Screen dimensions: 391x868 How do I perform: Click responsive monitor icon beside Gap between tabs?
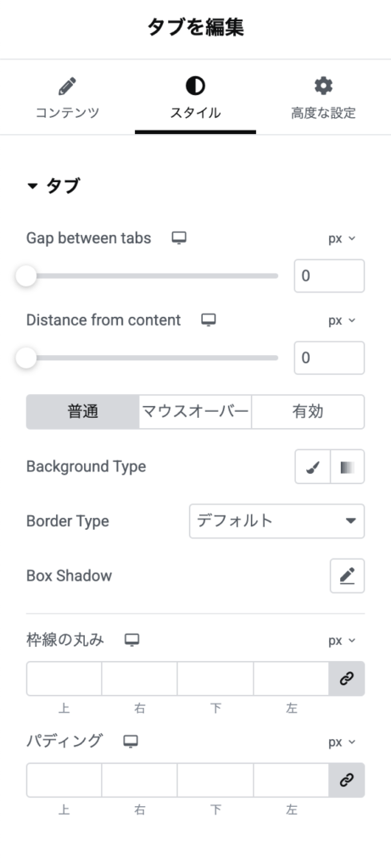point(179,238)
